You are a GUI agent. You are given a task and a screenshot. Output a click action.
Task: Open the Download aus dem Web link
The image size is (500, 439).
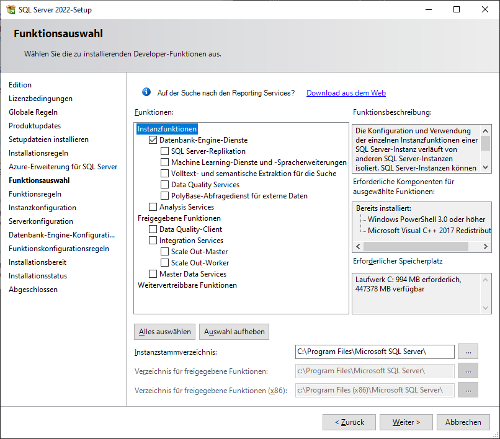[x=346, y=93]
